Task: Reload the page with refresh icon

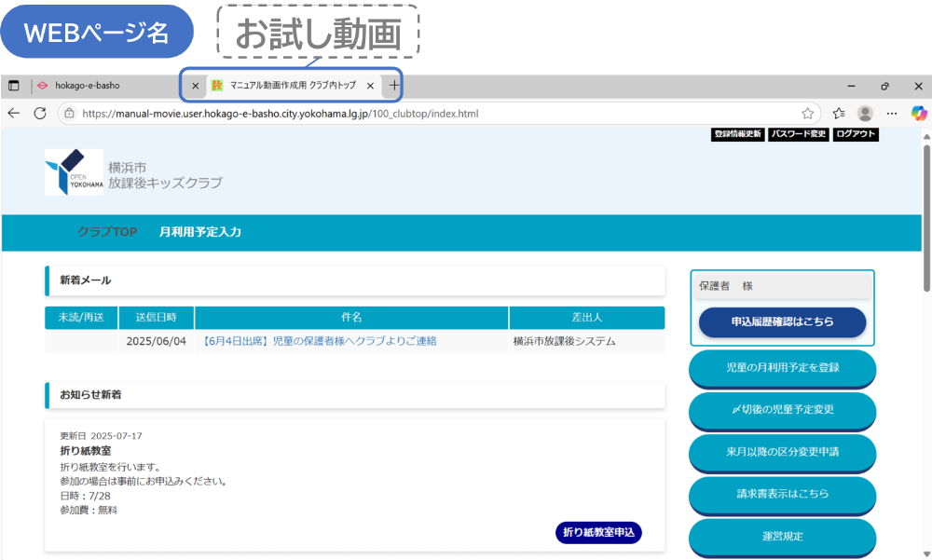Action: 40,113
